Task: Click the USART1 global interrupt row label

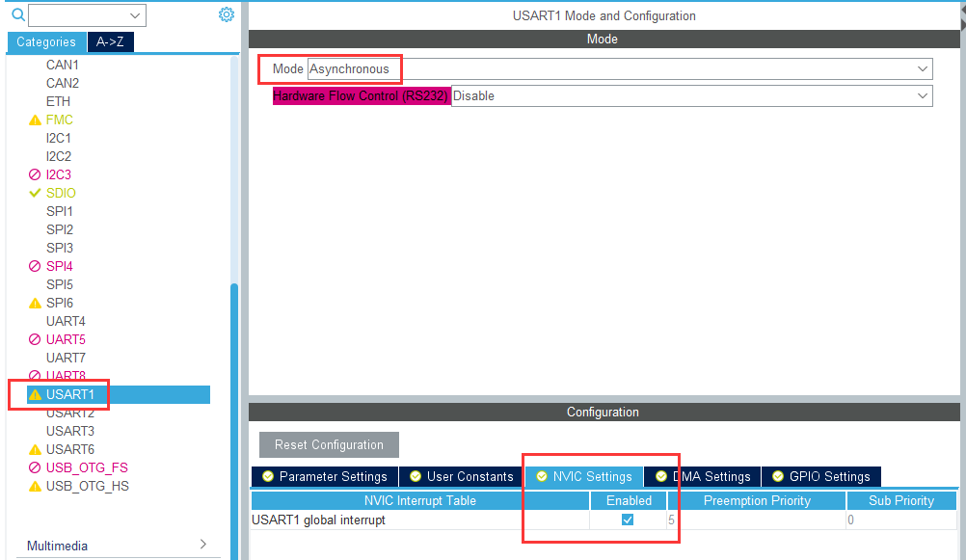Action: (318, 520)
